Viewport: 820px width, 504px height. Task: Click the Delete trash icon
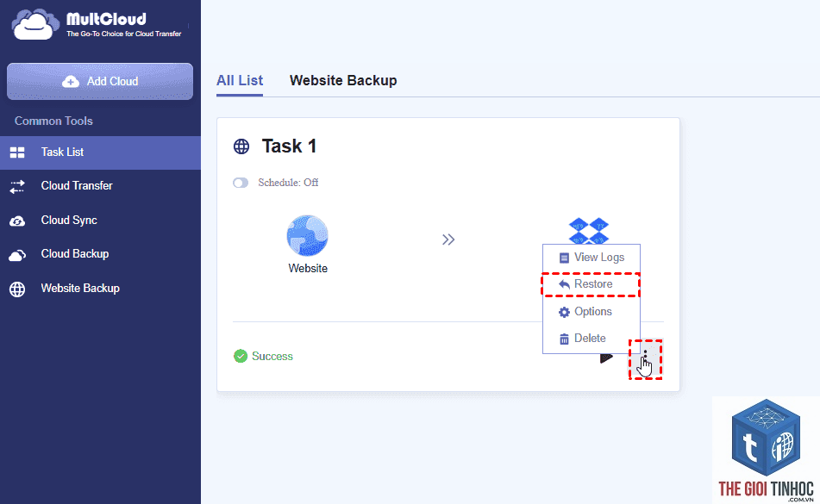tap(564, 339)
